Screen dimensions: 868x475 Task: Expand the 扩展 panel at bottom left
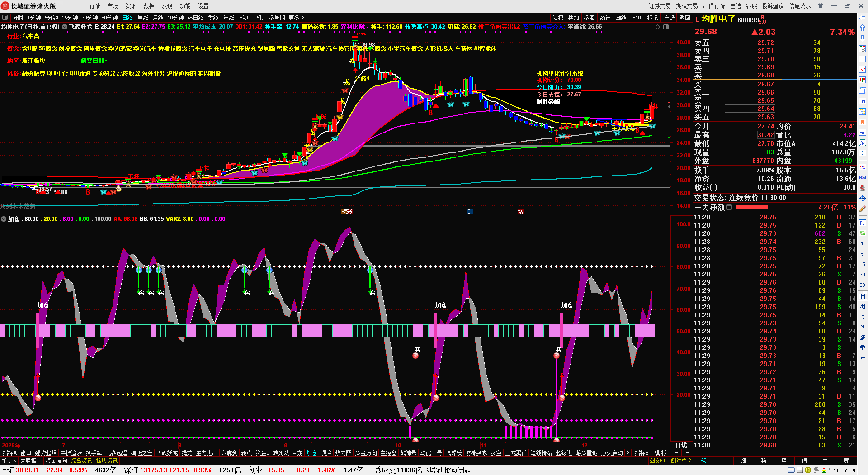pyautogui.click(x=9, y=461)
